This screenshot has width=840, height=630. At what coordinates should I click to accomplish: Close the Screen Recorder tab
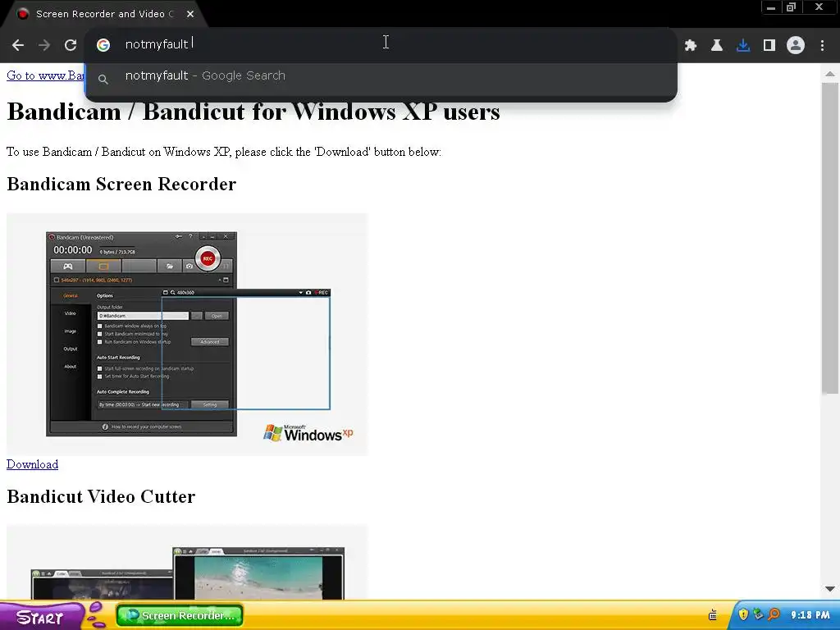coord(190,14)
